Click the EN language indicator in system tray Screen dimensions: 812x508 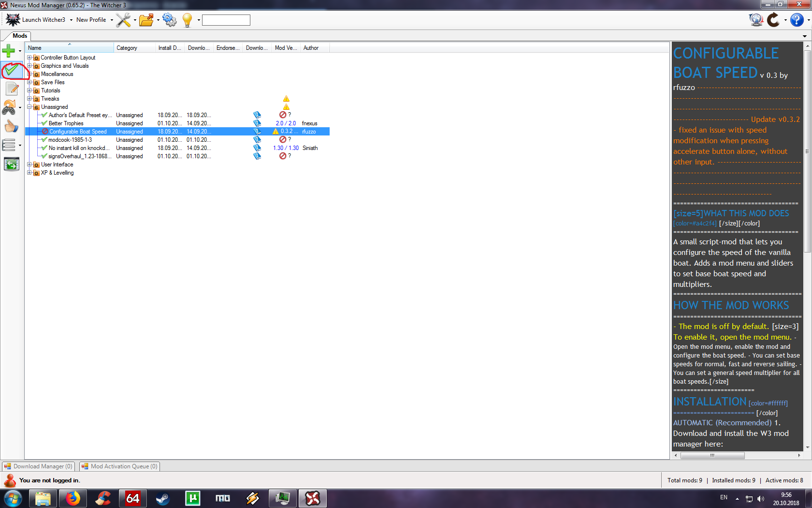(x=724, y=497)
